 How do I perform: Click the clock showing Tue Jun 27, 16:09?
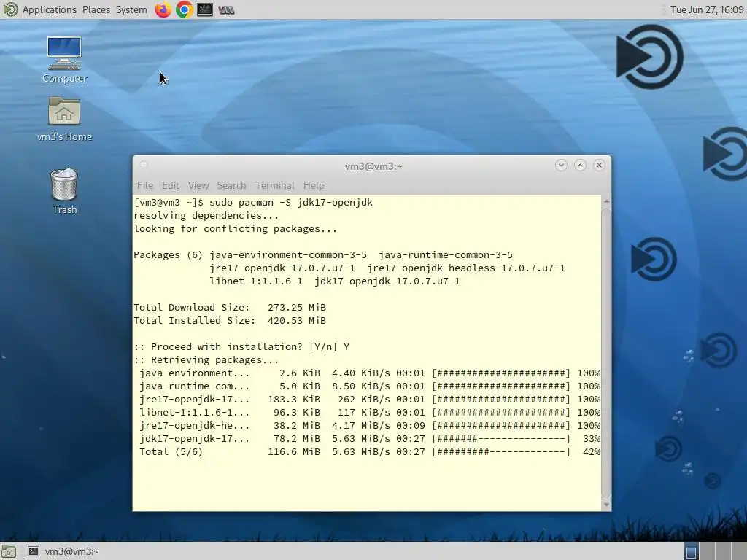(706, 9)
